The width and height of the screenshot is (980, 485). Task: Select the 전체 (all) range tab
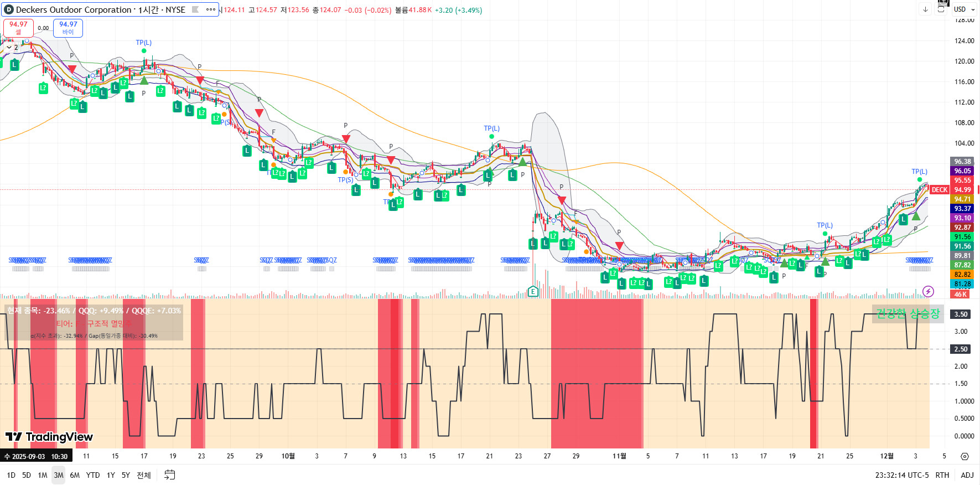[144, 475]
